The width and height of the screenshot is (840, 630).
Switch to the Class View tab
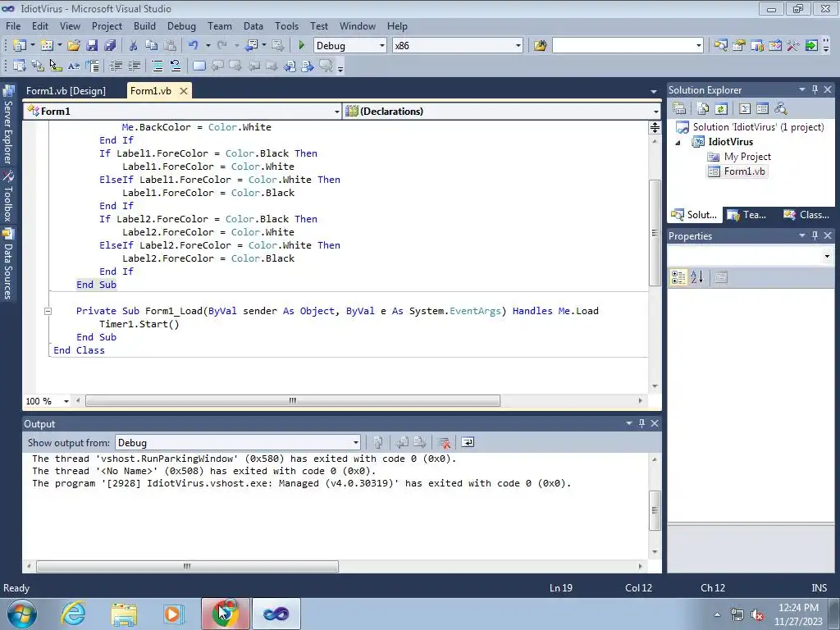[806, 215]
